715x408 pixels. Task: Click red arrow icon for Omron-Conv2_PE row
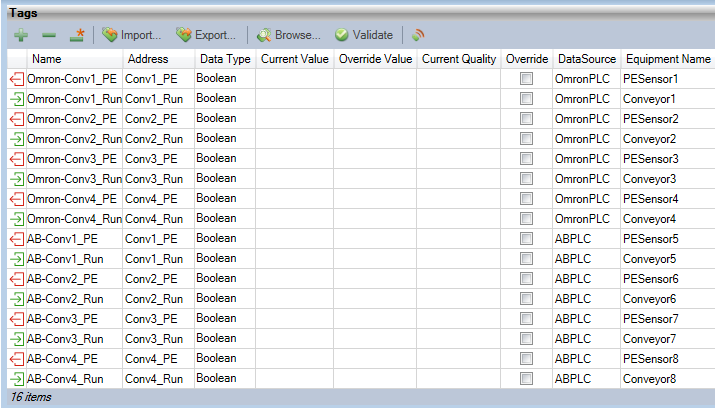[x=17, y=119]
